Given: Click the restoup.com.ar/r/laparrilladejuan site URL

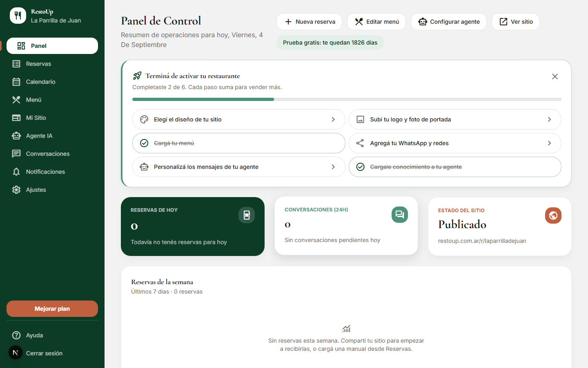Looking at the screenshot, I should pos(482,241).
